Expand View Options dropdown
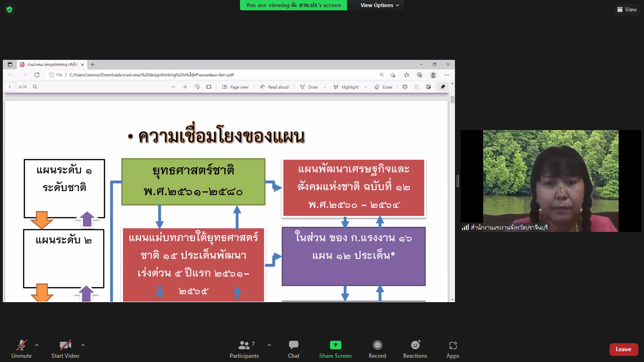This screenshot has width=644, height=362. pyautogui.click(x=380, y=5)
